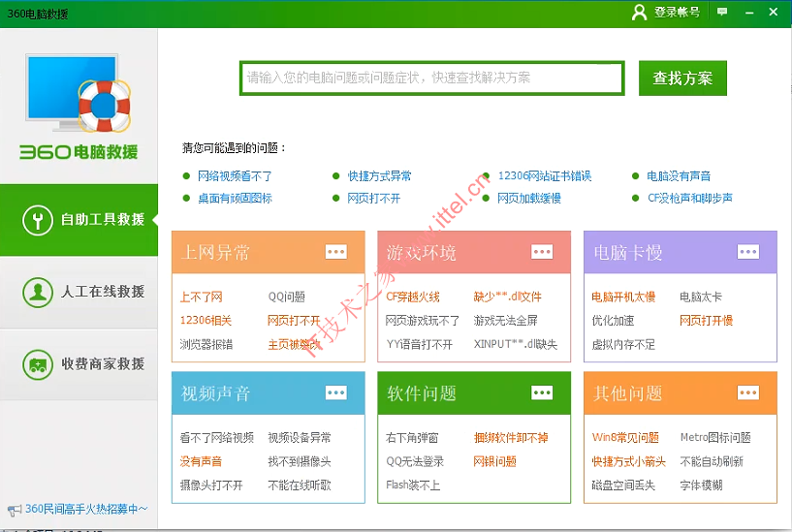Click the problem search input field
This screenshot has height=532, width=792.
pos(431,78)
